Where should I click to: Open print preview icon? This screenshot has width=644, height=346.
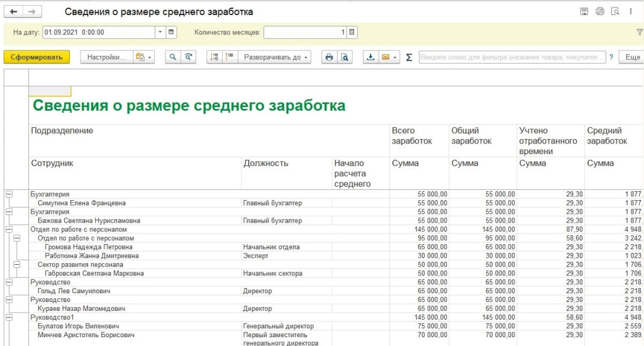(x=345, y=57)
